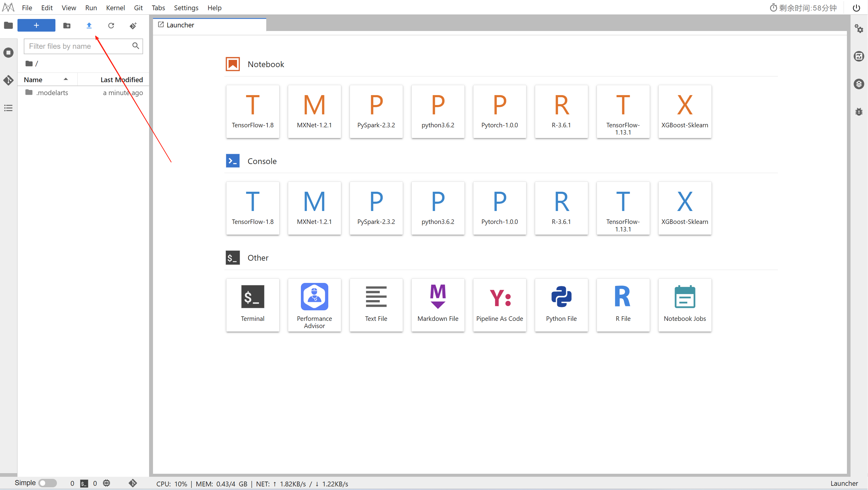Refresh the file list
The image size is (868, 490).
[111, 25]
